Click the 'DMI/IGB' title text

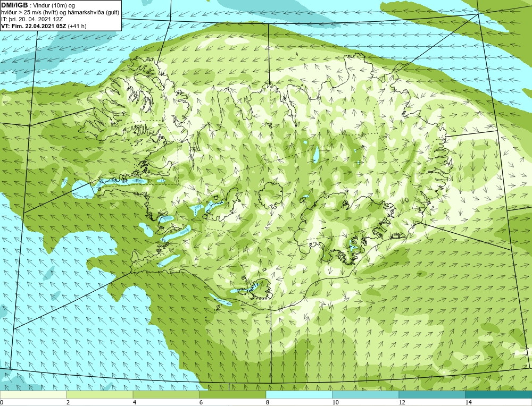(x=14, y=5)
